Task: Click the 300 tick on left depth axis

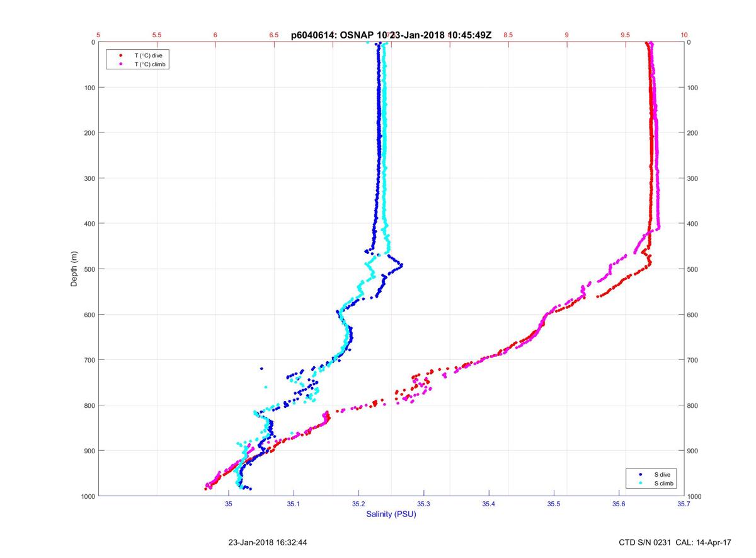Action: 89,178
